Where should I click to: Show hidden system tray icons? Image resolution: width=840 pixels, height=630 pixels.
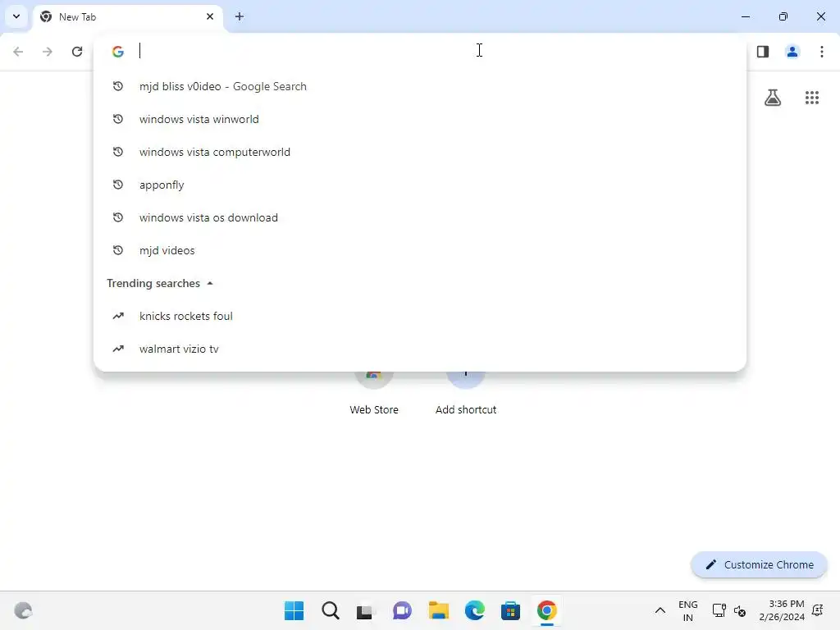(x=660, y=610)
